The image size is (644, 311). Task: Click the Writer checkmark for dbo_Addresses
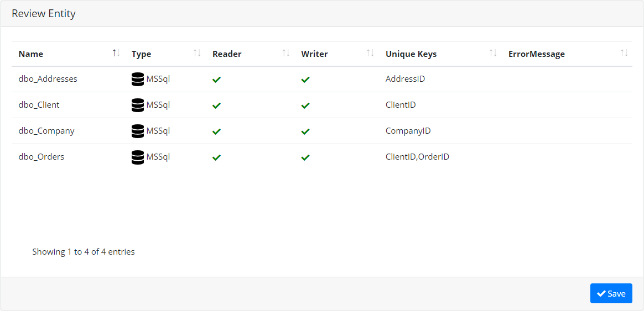(x=305, y=80)
